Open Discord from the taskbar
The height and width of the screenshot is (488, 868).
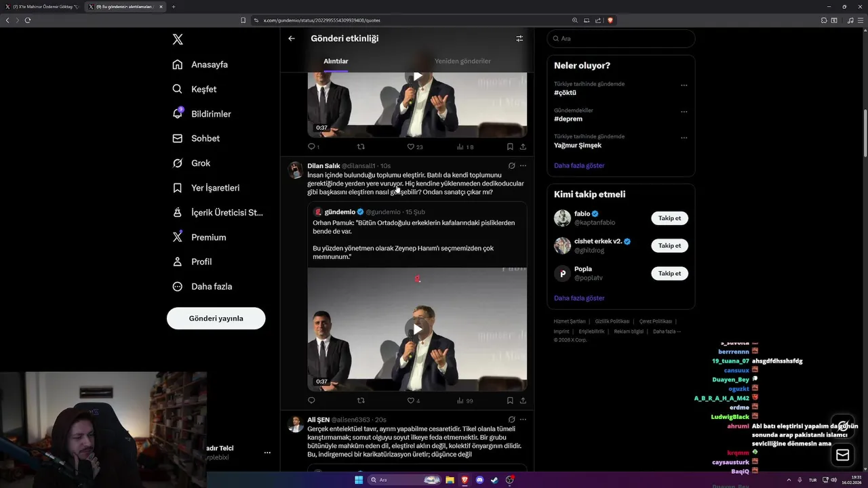(x=479, y=480)
